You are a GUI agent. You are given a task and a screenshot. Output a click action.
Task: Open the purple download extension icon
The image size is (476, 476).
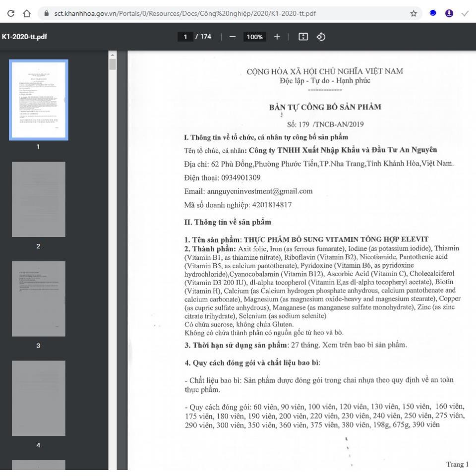449,13
